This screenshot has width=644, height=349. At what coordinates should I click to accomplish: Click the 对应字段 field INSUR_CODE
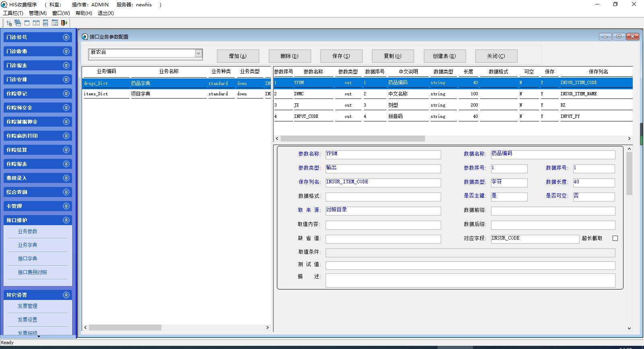pos(535,239)
